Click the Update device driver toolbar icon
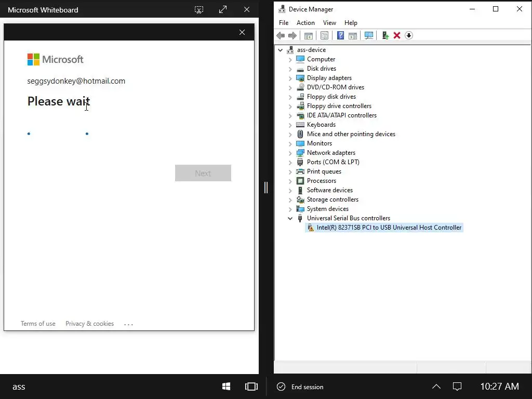The width and height of the screenshot is (532, 399). pos(385,35)
